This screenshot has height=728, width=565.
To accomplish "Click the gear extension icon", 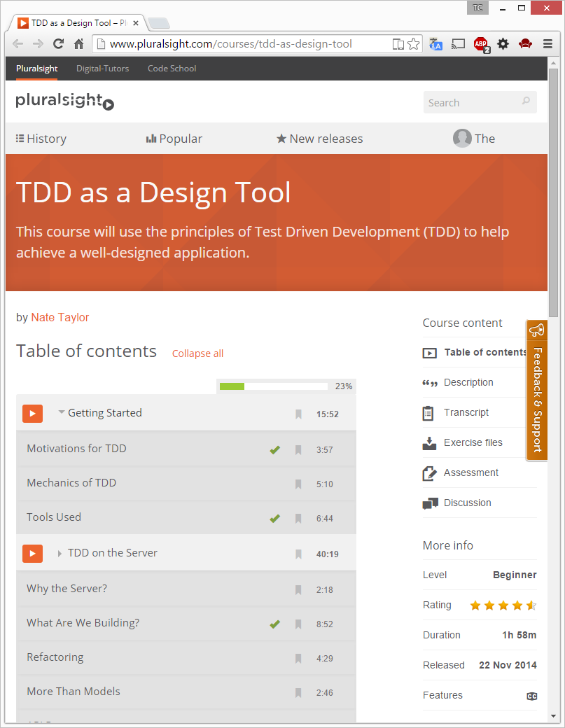I will [503, 44].
